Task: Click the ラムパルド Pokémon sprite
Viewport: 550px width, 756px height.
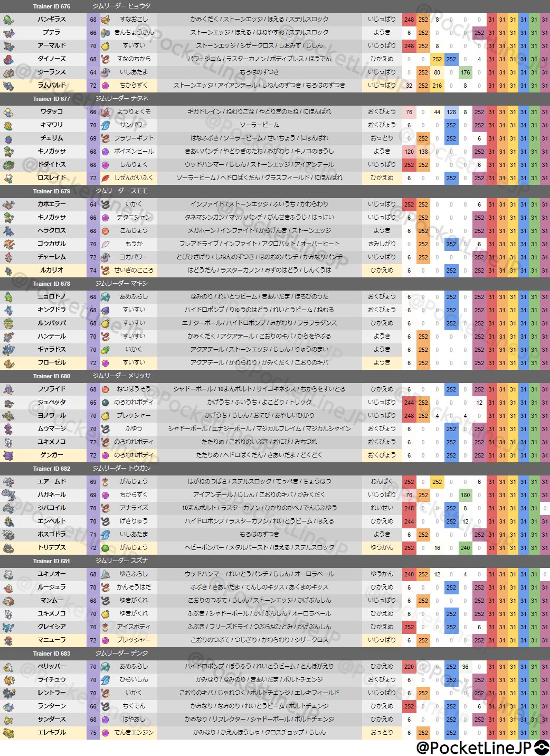Action: (8, 86)
